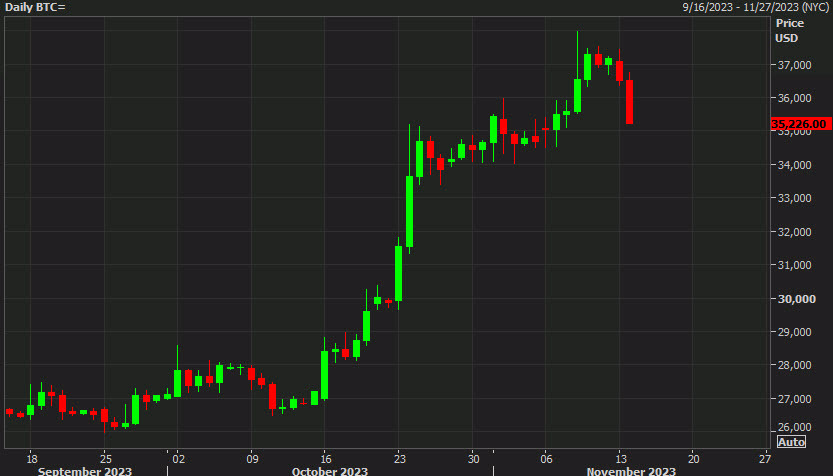Click the October 2023 month label
This screenshot has width=833, height=476.
pos(329,471)
